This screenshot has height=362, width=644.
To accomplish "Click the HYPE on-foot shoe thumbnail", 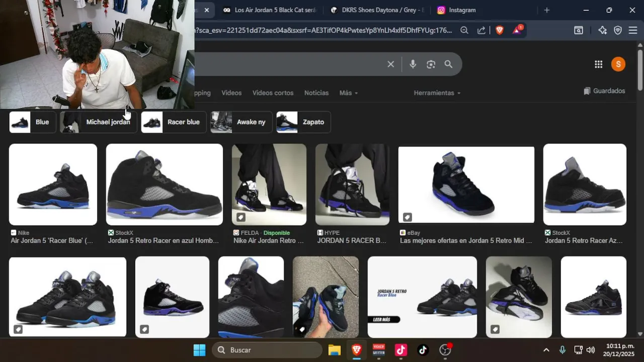I will (352, 185).
